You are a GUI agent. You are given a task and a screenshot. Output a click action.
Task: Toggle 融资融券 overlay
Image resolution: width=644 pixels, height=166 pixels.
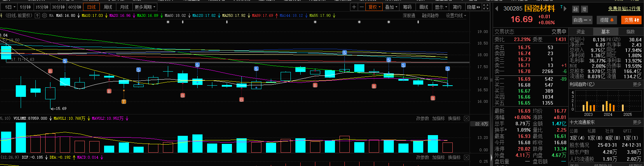[x=430, y=15]
